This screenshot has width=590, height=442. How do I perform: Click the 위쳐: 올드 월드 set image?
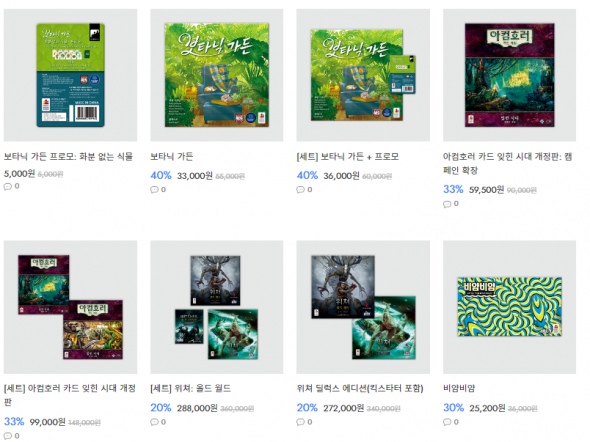[x=217, y=307]
